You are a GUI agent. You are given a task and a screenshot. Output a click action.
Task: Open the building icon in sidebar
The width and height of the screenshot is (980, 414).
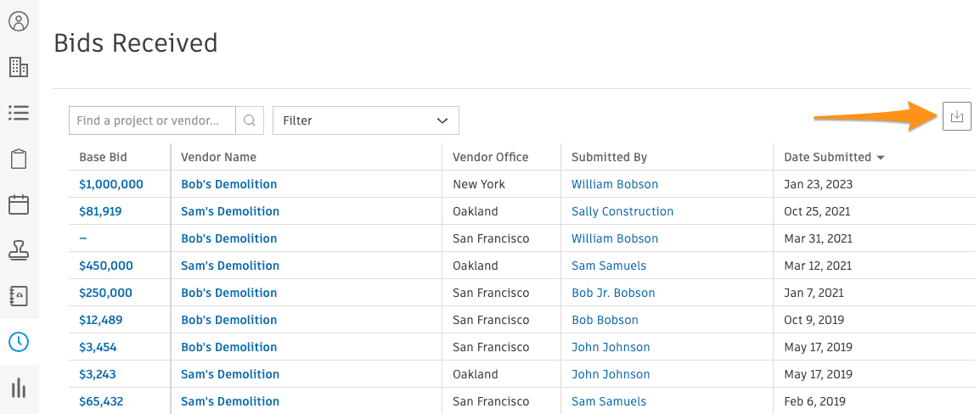pos(19,67)
